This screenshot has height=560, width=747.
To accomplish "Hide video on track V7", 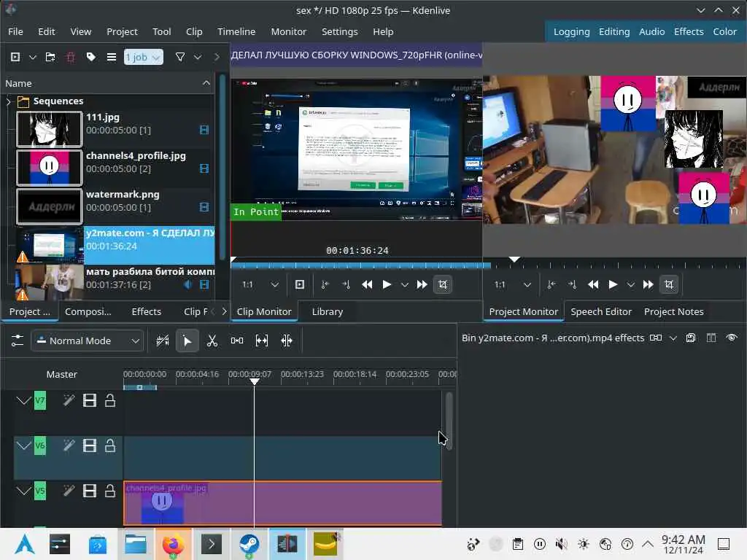I will click(90, 400).
